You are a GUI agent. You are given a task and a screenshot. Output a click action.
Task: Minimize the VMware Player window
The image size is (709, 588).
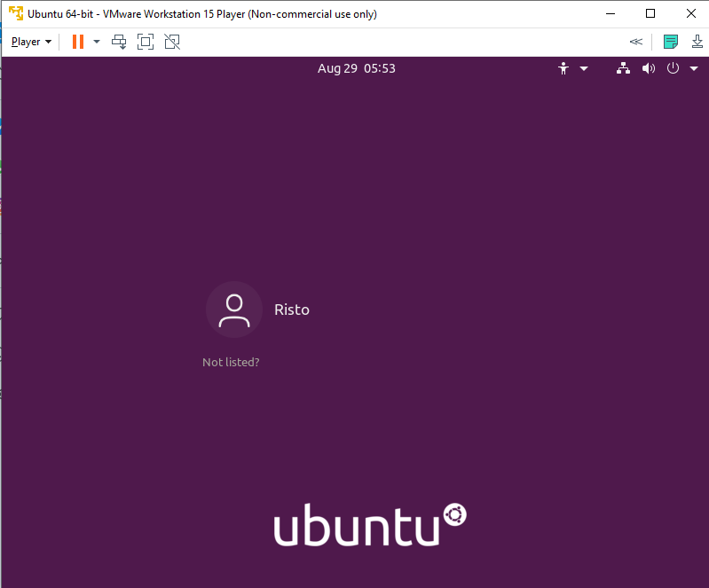611,13
